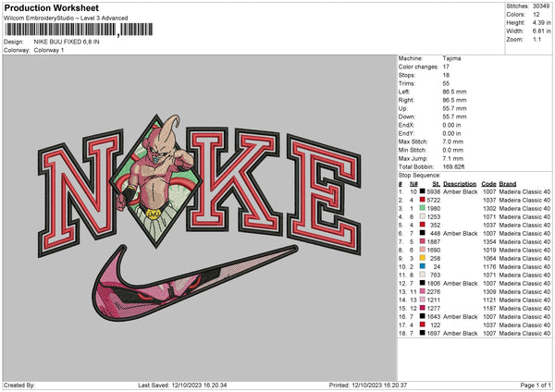Click stitch count 1253 in stop 4

[434, 217]
